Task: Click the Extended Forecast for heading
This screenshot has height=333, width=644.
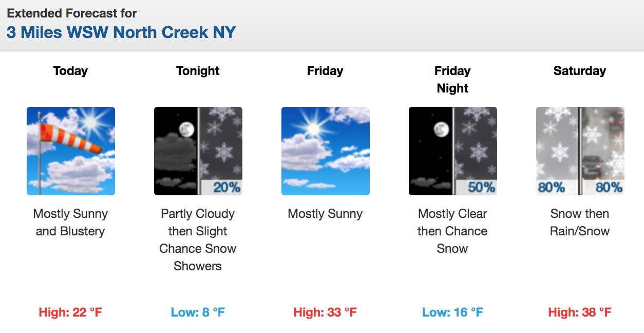Action: click(72, 13)
